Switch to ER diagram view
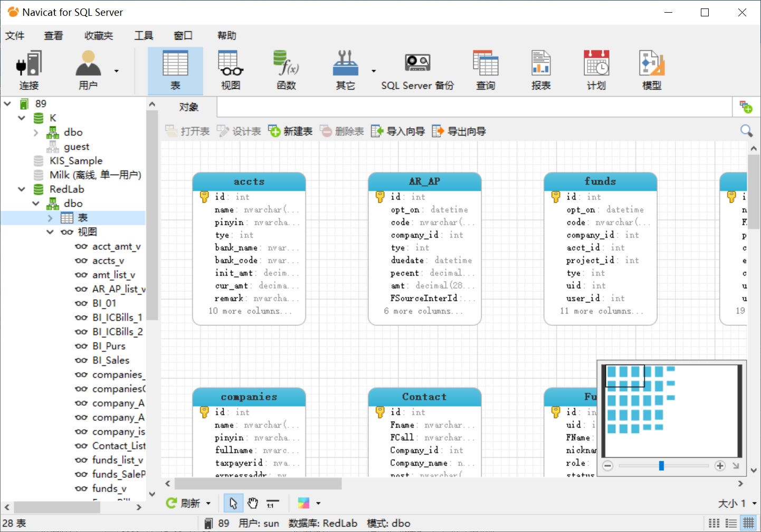This screenshot has height=532, width=761. [748, 523]
